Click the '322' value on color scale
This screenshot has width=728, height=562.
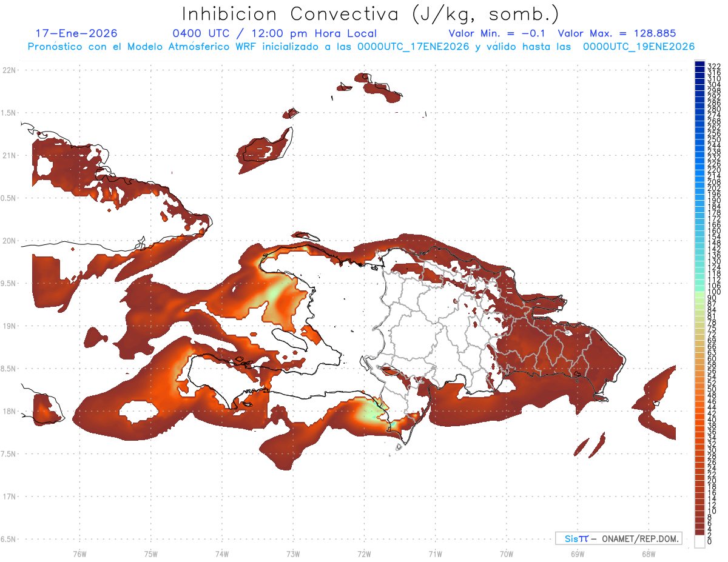coord(713,66)
